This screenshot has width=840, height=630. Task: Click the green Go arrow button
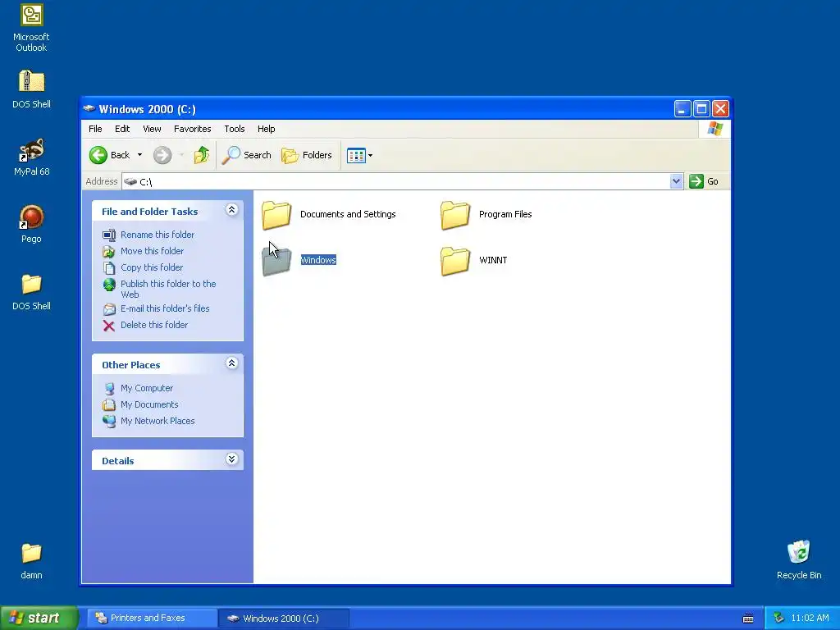click(696, 181)
